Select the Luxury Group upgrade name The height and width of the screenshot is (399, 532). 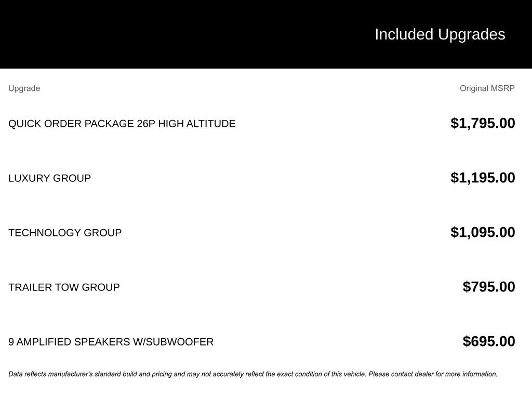point(49,178)
